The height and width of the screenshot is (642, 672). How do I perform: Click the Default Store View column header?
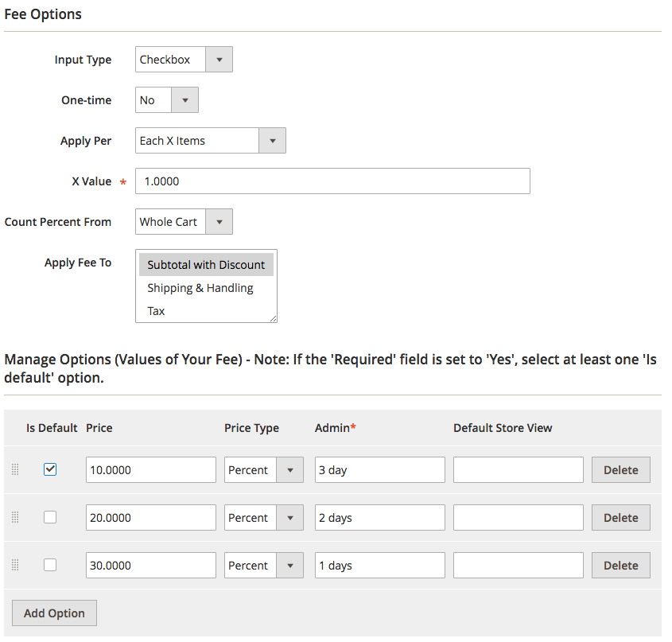click(x=503, y=427)
